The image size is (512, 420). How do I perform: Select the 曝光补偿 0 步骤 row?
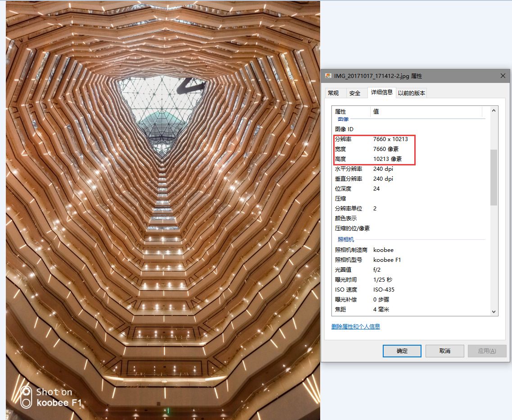(411, 299)
